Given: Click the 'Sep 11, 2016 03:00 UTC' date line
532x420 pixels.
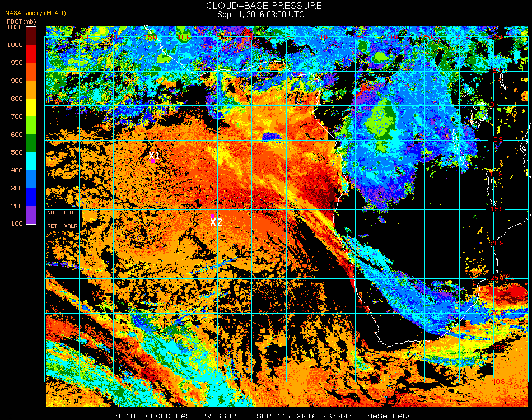Looking at the screenshot, I should click(x=260, y=15).
